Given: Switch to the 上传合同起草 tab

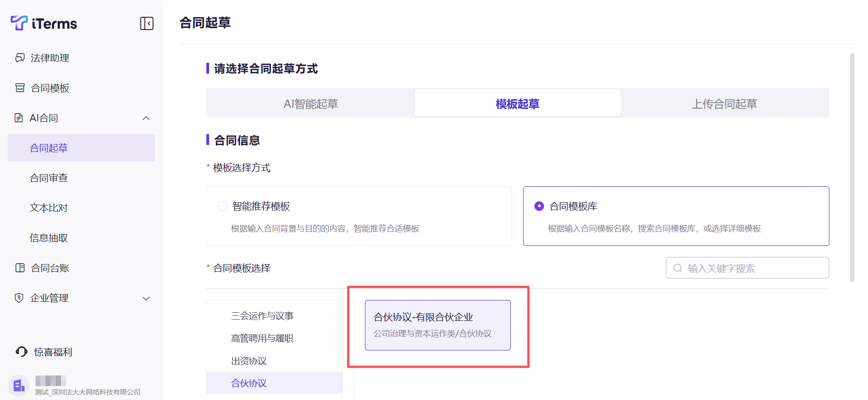Looking at the screenshot, I should 724,104.
